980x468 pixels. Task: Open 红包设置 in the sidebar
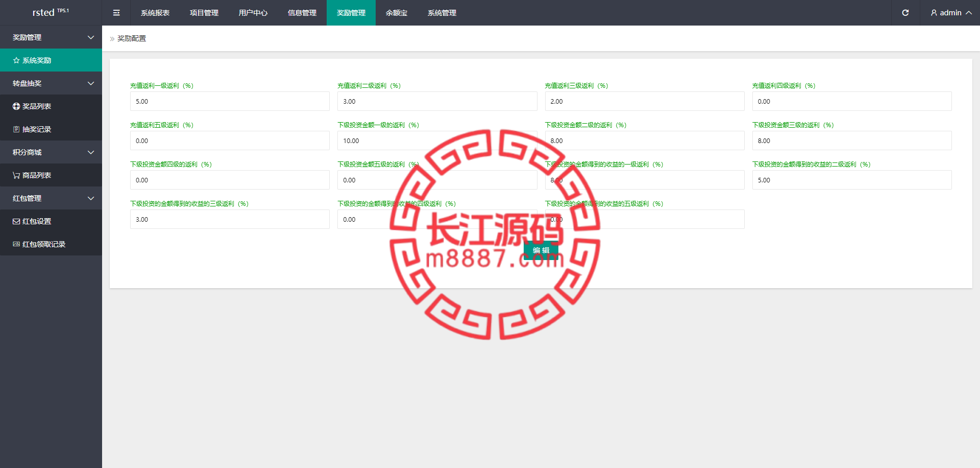click(51, 221)
